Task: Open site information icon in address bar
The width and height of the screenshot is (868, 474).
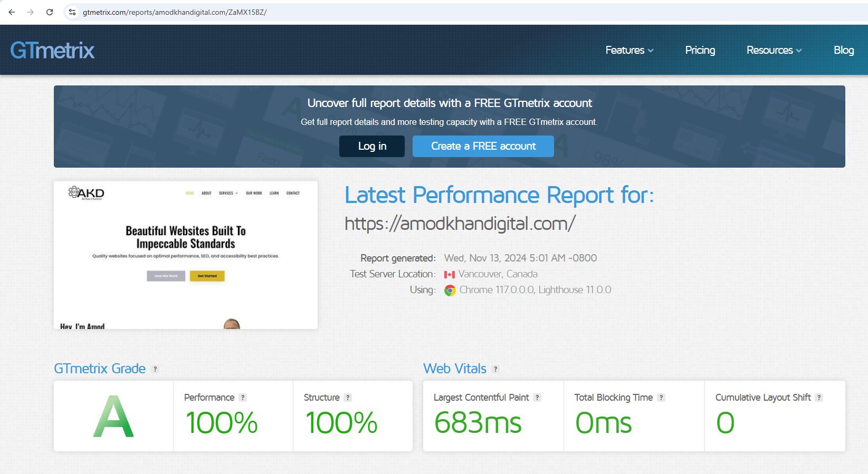Action: pyautogui.click(x=72, y=12)
